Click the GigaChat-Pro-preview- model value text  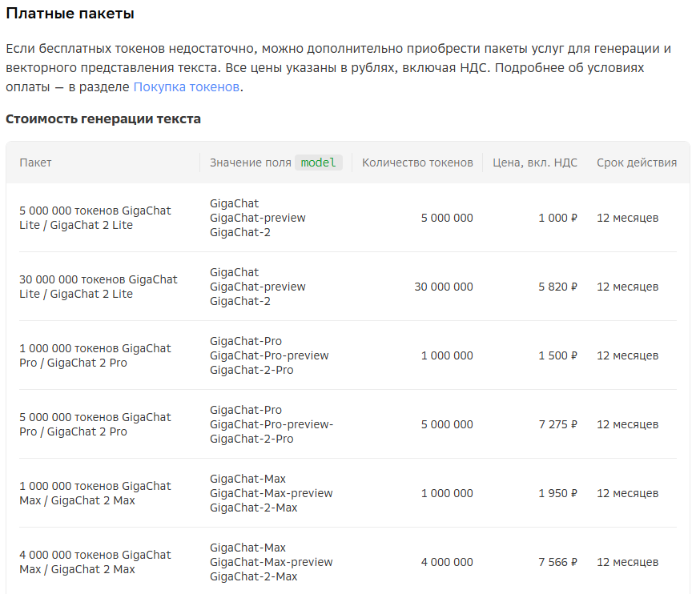(x=272, y=424)
